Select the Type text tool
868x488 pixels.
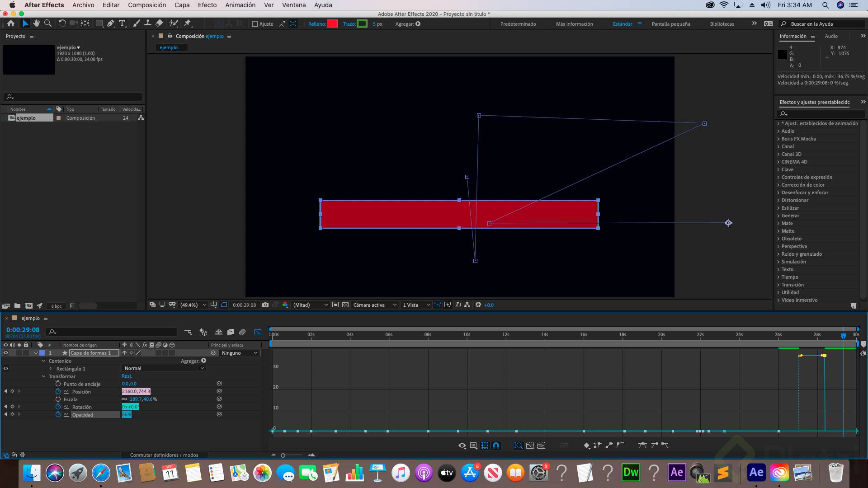click(x=122, y=23)
